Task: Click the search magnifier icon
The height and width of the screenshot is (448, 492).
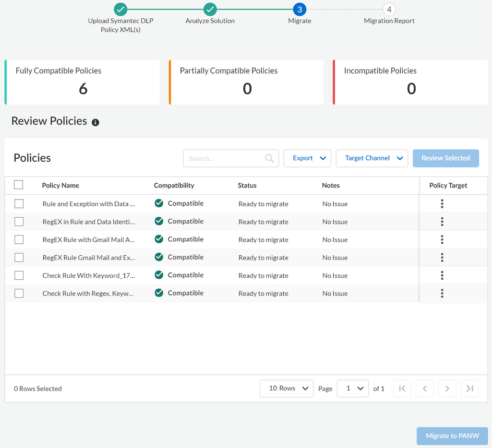Action: point(269,158)
